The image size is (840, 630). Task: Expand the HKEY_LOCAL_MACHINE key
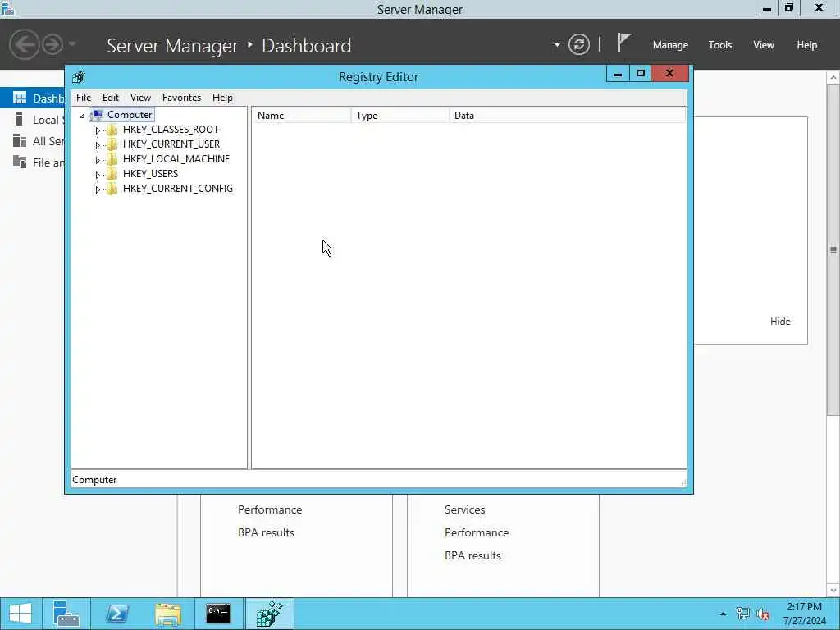pos(98,160)
